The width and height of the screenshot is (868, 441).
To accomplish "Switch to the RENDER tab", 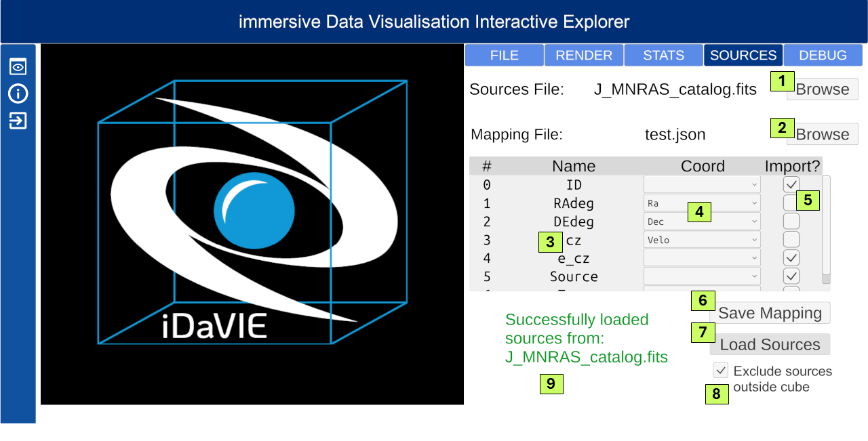I will [x=584, y=56].
